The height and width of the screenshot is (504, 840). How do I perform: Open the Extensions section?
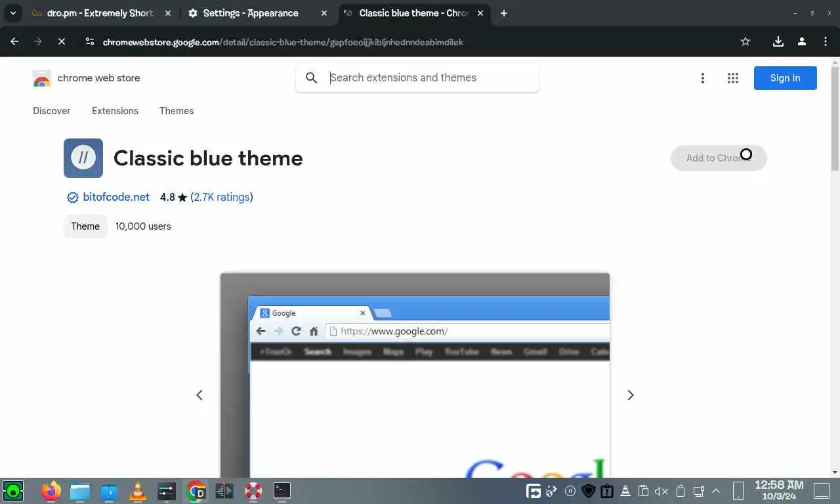(x=115, y=111)
